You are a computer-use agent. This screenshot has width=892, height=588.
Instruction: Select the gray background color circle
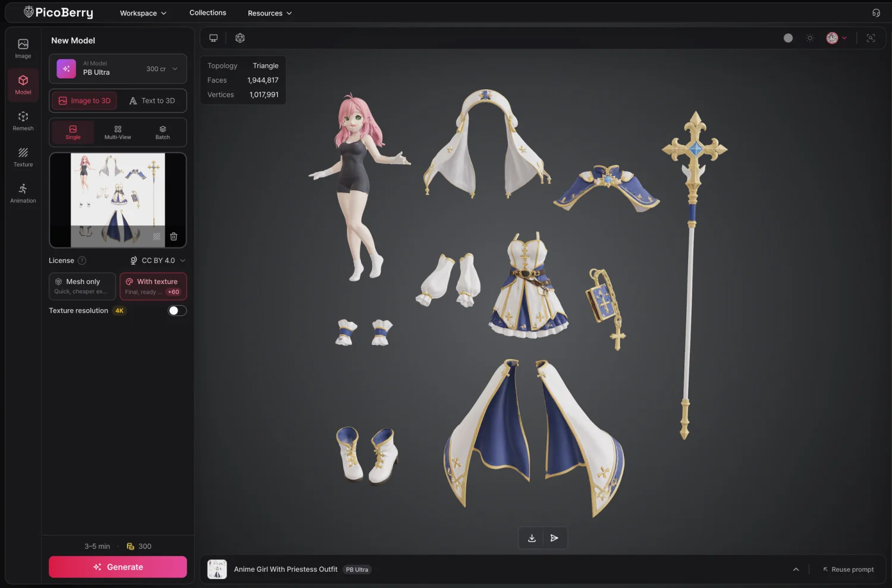click(788, 38)
